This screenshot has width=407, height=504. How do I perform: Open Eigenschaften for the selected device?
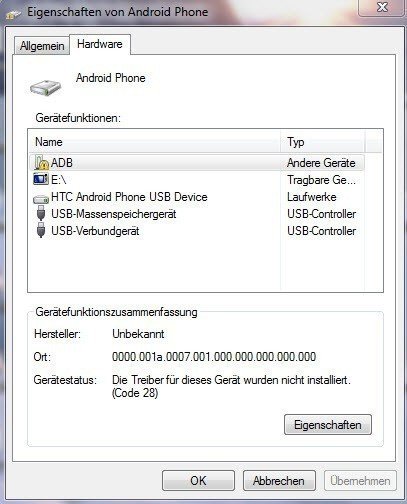[328, 425]
